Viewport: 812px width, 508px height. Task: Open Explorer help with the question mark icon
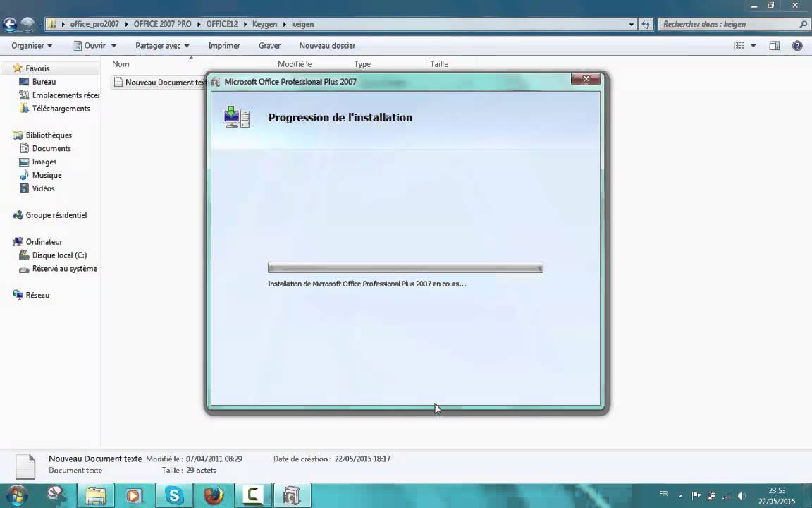coord(797,46)
